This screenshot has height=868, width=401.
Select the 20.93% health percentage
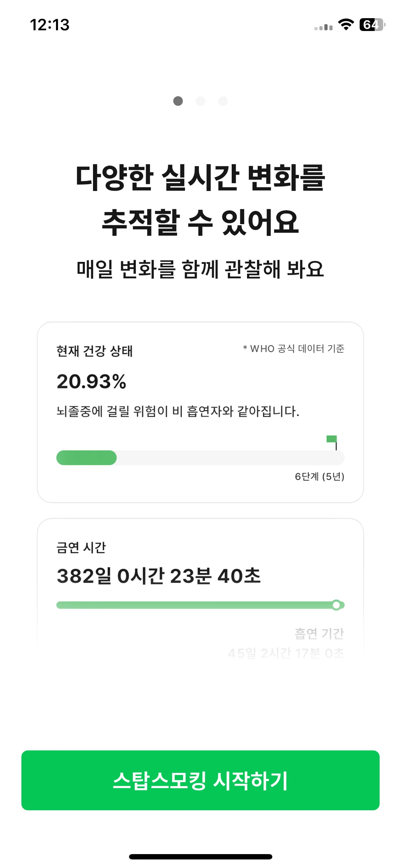click(x=92, y=381)
